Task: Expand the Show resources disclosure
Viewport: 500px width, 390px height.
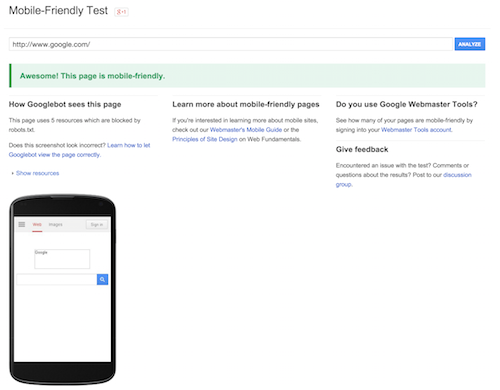Action: click(x=37, y=173)
